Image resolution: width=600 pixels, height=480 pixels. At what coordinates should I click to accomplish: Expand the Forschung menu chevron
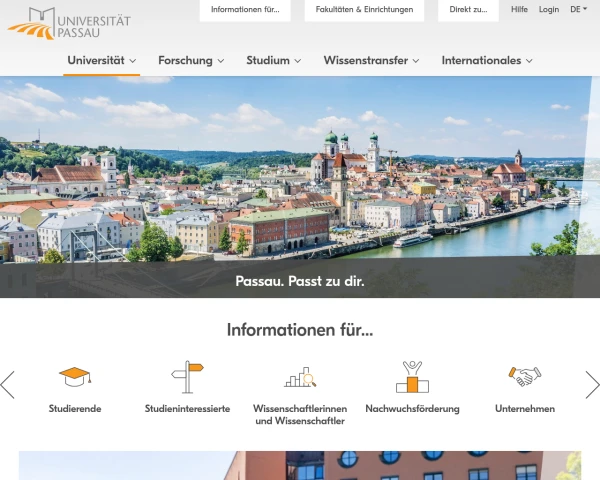click(221, 61)
